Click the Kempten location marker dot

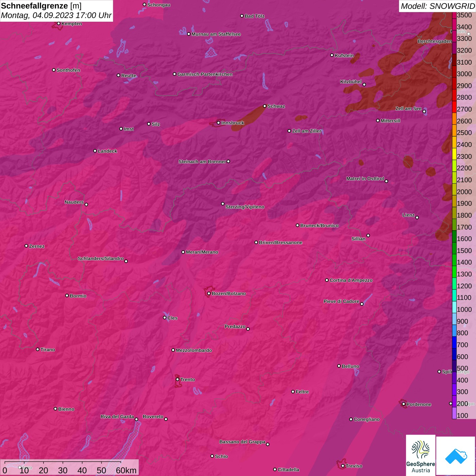click(59, 23)
